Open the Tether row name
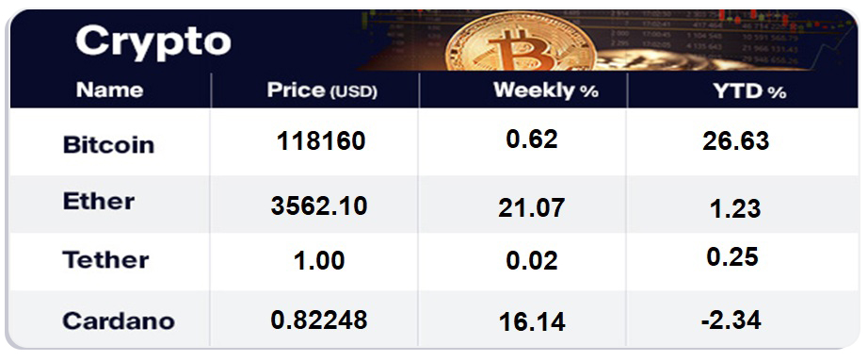 [x=105, y=259]
